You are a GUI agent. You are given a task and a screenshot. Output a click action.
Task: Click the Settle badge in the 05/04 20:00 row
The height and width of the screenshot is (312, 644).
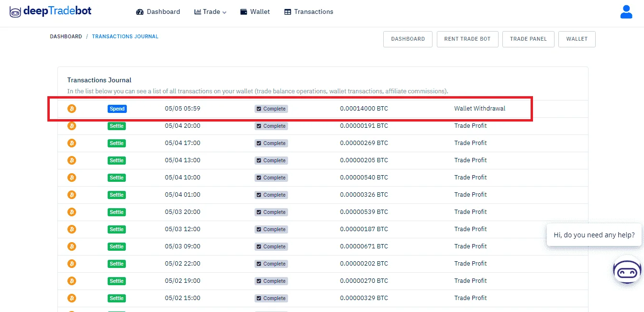117,126
